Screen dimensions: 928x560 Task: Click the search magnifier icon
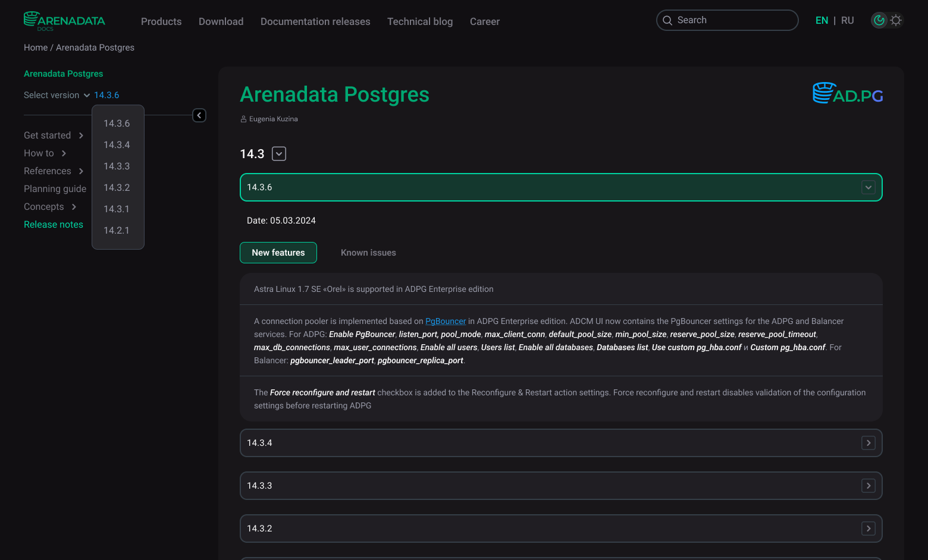point(667,20)
